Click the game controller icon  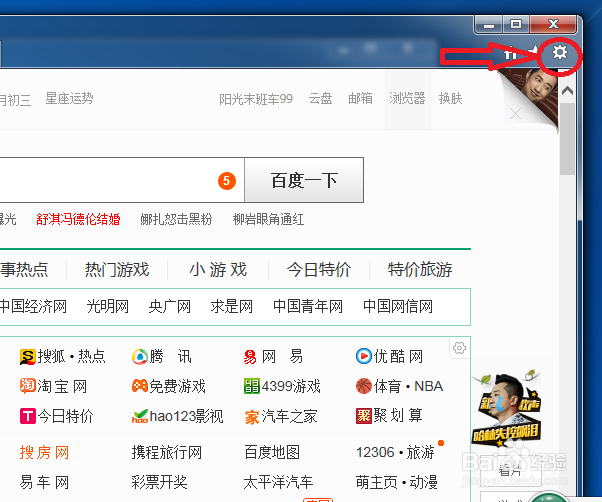click(140, 386)
